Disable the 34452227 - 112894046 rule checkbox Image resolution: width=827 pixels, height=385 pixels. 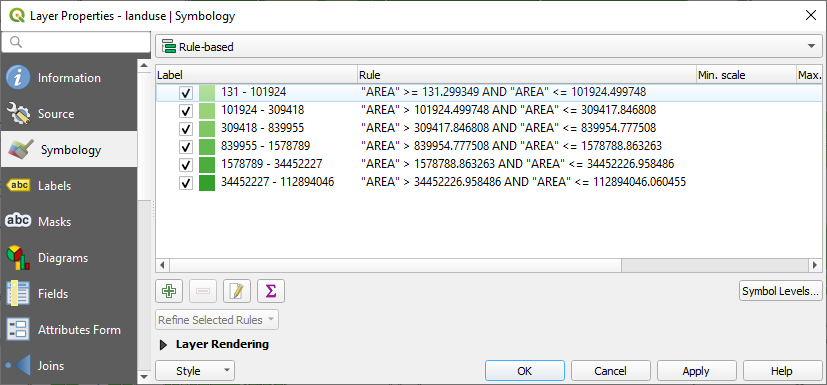click(x=186, y=183)
